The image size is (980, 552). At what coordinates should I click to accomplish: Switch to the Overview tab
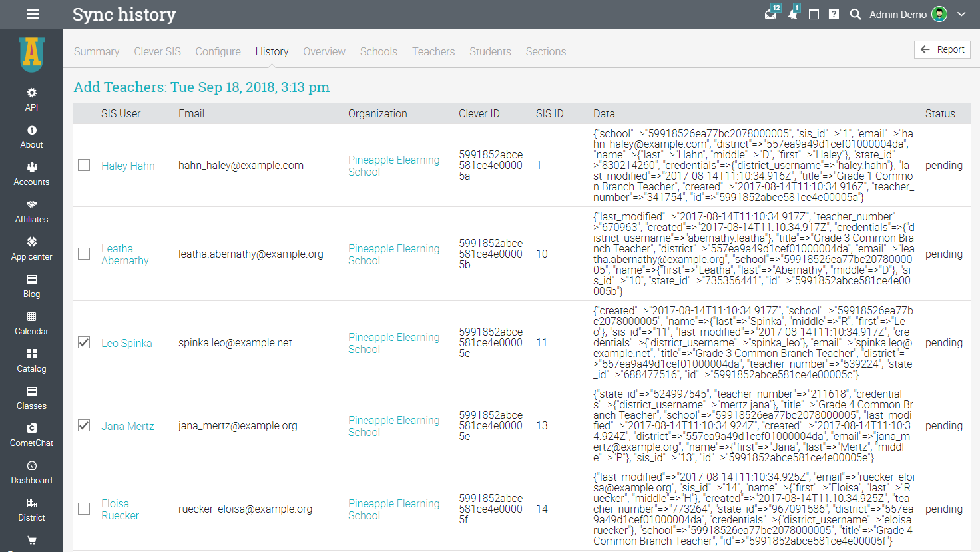coord(324,51)
